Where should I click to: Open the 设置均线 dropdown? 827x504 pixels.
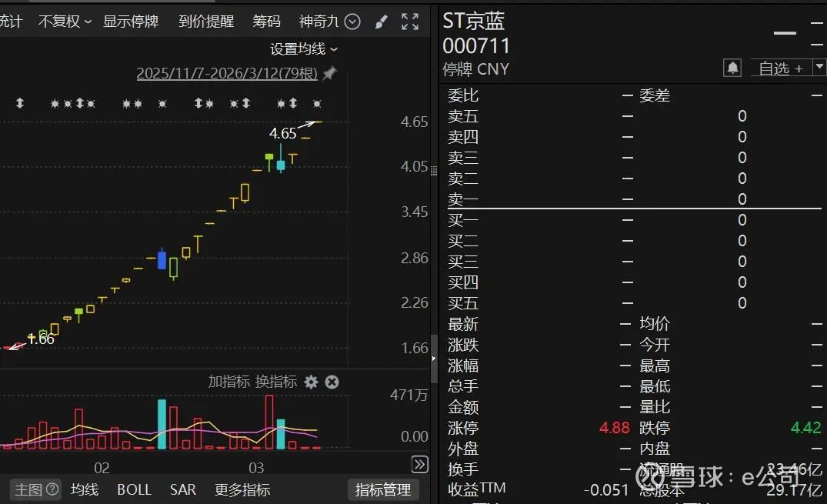(x=304, y=49)
